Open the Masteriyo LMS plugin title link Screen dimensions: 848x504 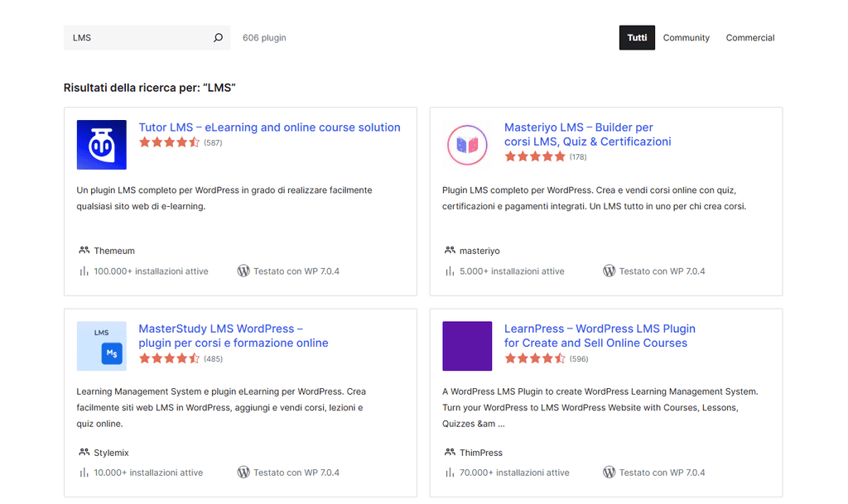(x=587, y=135)
